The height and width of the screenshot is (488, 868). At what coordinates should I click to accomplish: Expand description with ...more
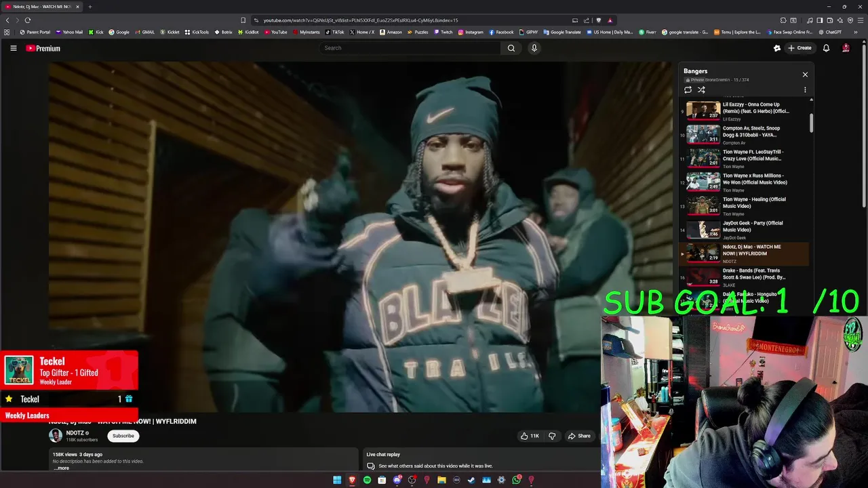tap(61, 468)
